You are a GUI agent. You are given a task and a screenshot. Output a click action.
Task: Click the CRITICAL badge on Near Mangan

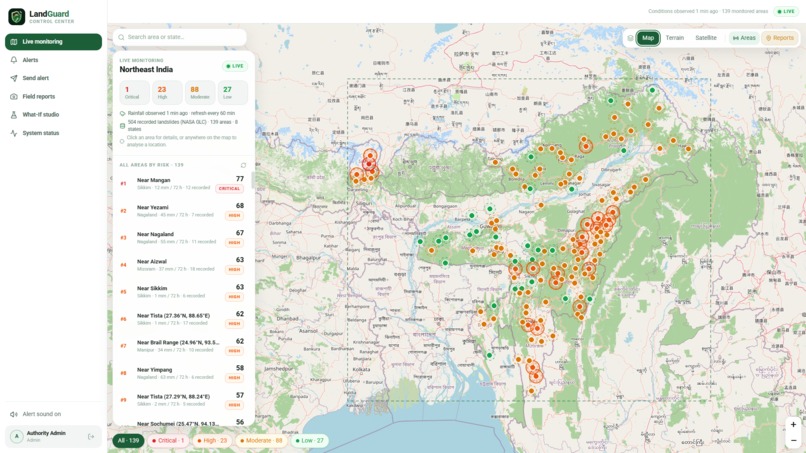point(229,189)
